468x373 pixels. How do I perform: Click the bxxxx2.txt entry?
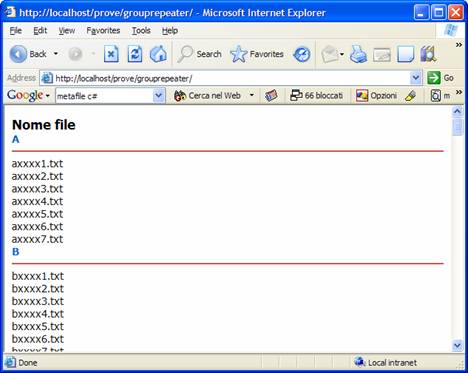coord(38,289)
